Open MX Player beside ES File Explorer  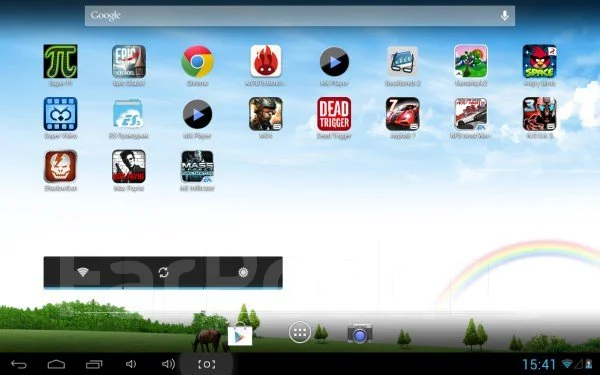[197, 114]
